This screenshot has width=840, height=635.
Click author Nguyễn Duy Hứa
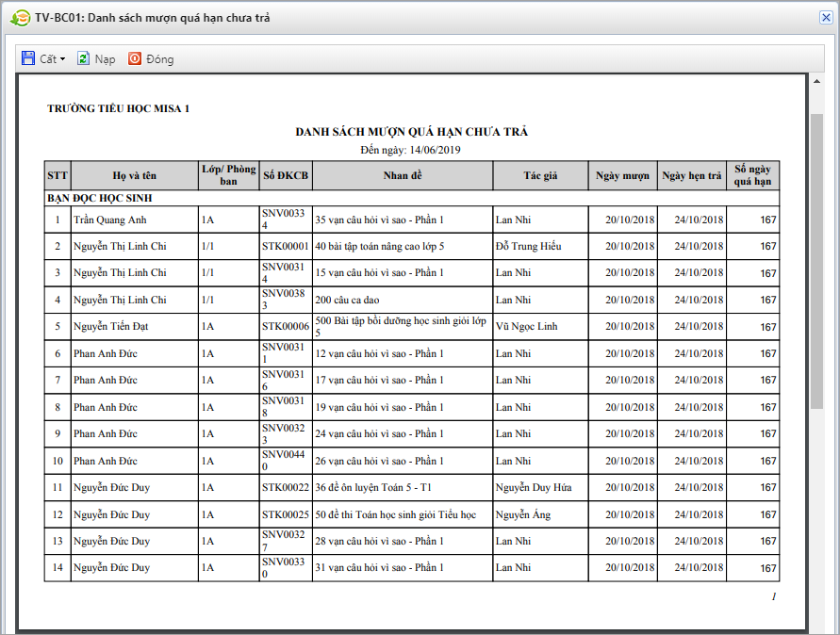click(x=534, y=487)
